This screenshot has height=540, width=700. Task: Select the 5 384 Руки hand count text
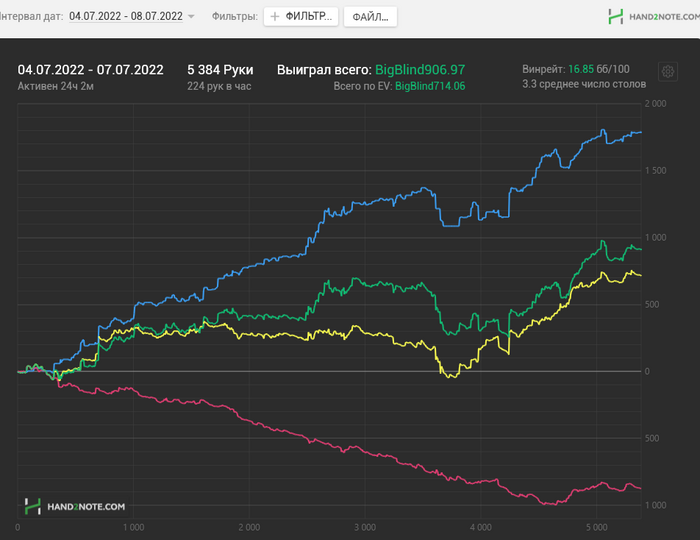coord(220,70)
